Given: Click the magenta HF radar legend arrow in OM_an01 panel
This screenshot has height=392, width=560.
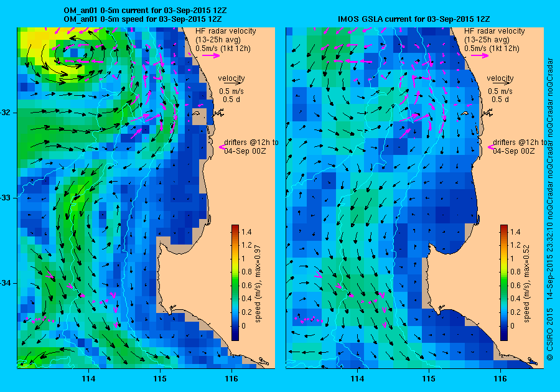Looking at the screenshot, I should coord(211,55).
